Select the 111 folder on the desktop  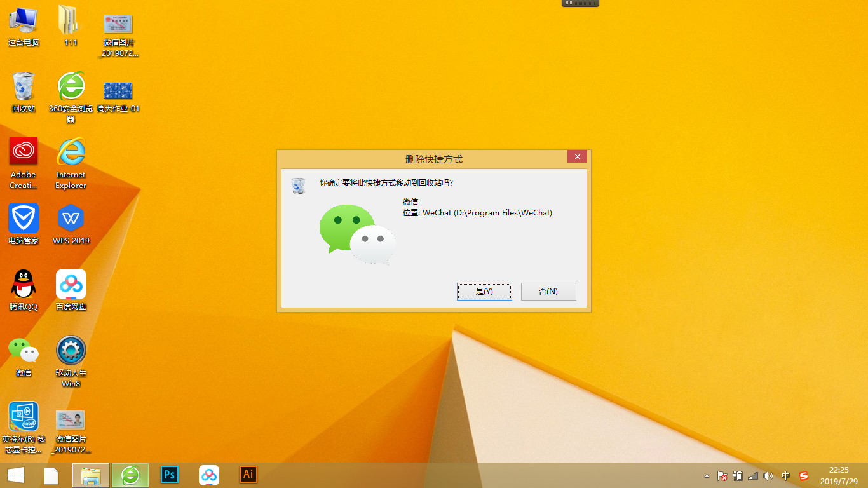tap(71, 26)
